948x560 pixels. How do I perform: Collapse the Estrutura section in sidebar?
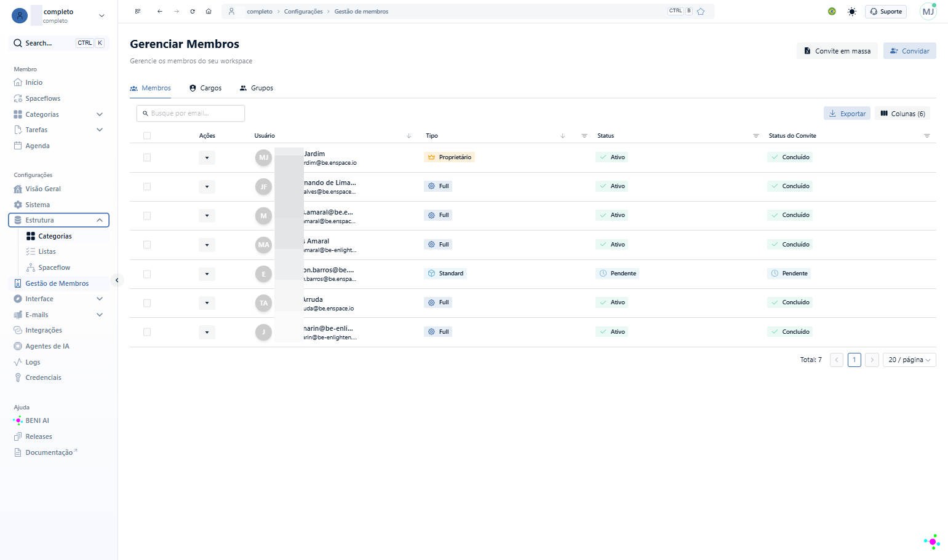click(100, 220)
